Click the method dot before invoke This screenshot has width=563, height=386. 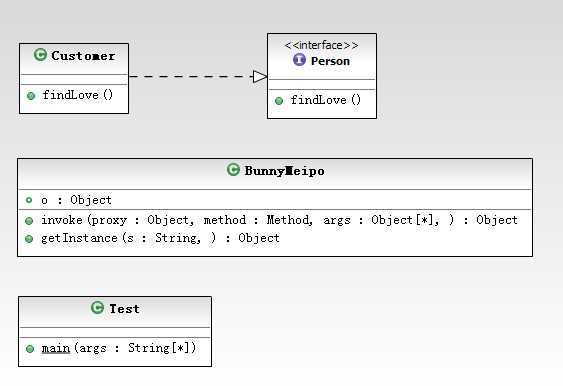coord(29,221)
